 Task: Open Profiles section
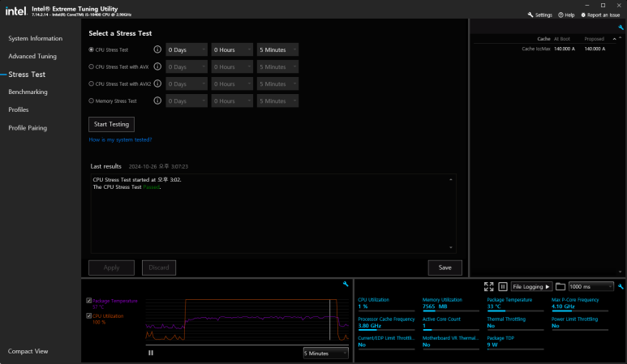tap(19, 109)
